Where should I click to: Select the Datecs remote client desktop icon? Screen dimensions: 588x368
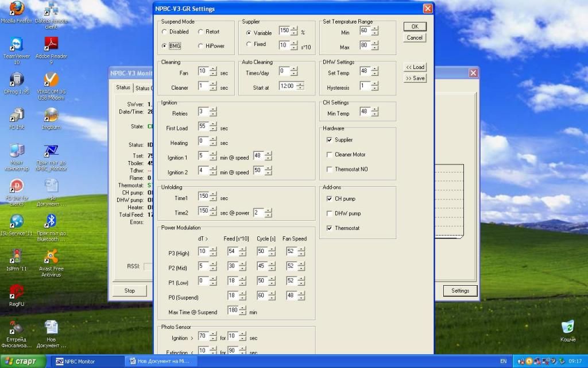click(51, 16)
